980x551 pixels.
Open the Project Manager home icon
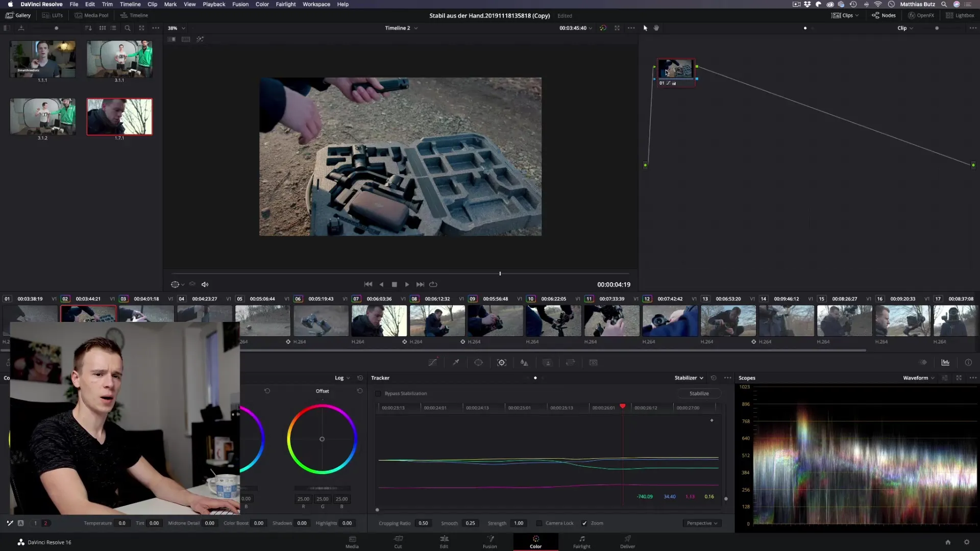[948, 542]
